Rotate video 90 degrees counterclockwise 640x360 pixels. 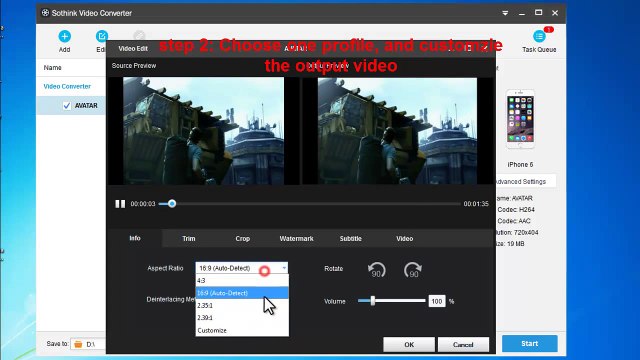[x=376, y=270]
